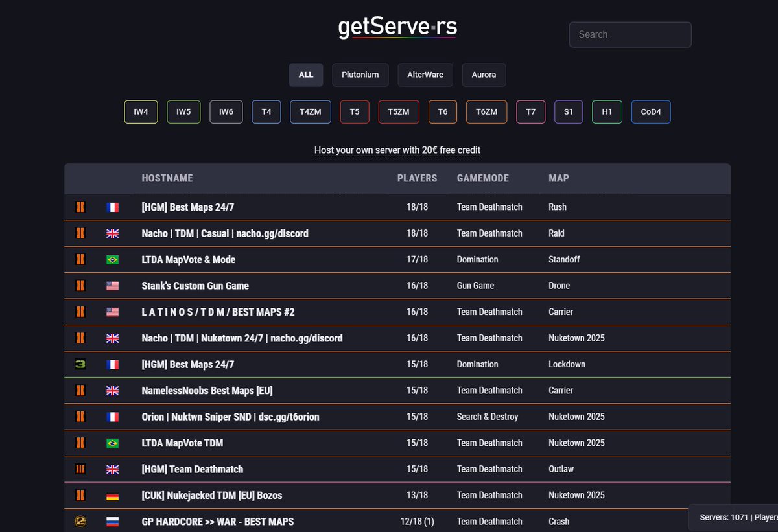Open the Aurora platform filter
The image size is (778, 532).
pos(484,75)
